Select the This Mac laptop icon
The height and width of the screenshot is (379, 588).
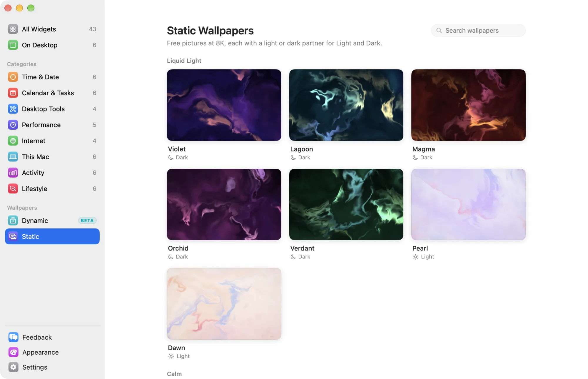pos(13,157)
